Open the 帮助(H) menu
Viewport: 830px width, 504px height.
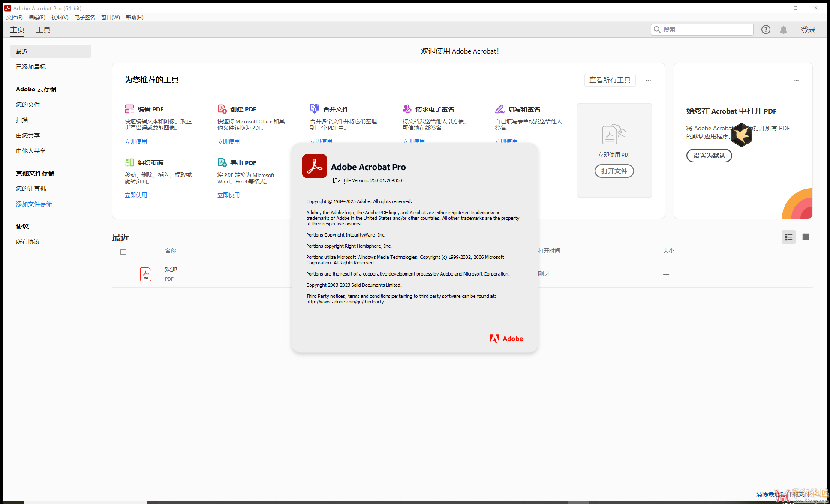135,18
